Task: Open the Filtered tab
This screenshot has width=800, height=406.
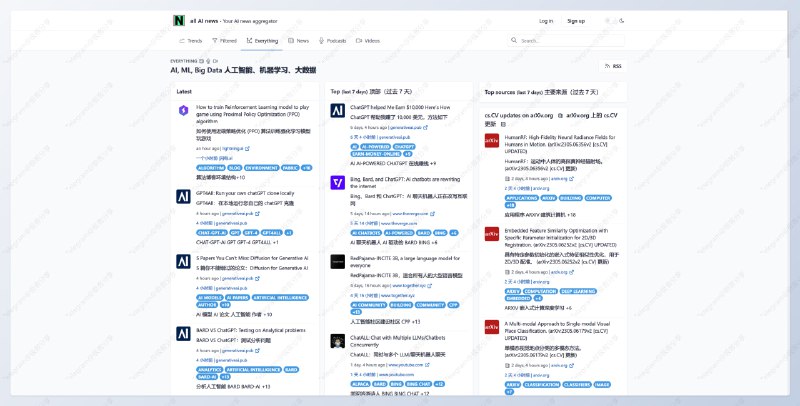Action: (225, 41)
